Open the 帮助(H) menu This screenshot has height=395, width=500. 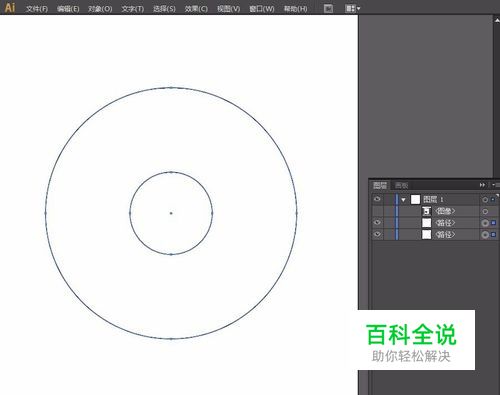[x=295, y=9]
